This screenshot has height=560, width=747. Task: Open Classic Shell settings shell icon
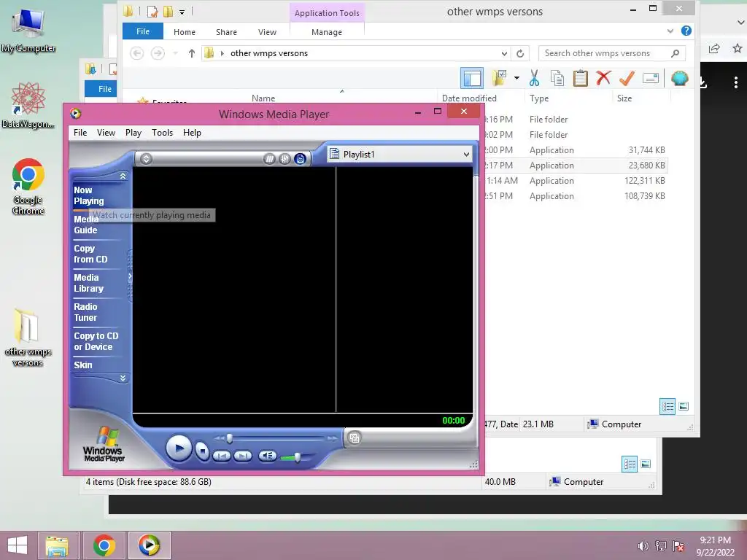tap(680, 78)
